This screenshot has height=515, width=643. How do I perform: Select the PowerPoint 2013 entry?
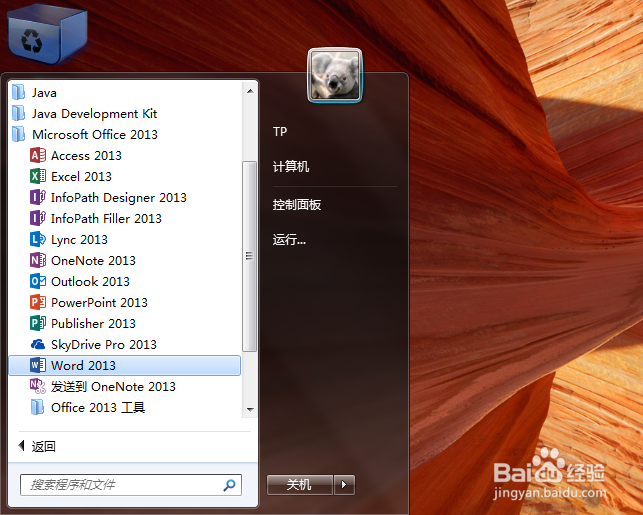(99, 302)
